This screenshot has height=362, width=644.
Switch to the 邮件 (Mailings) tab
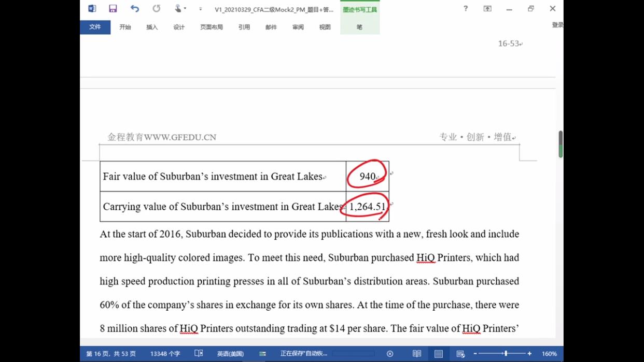(271, 27)
